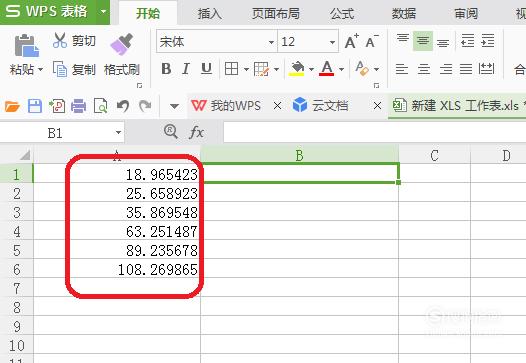
Task: Switch to the 云文档 tab
Action: [321, 106]
